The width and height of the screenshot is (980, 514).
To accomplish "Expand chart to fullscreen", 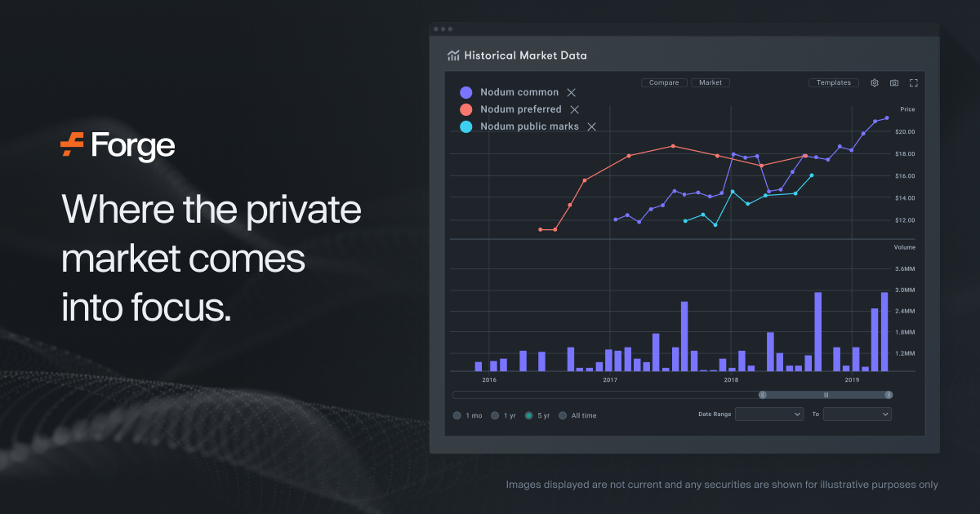I will [914, 83].
